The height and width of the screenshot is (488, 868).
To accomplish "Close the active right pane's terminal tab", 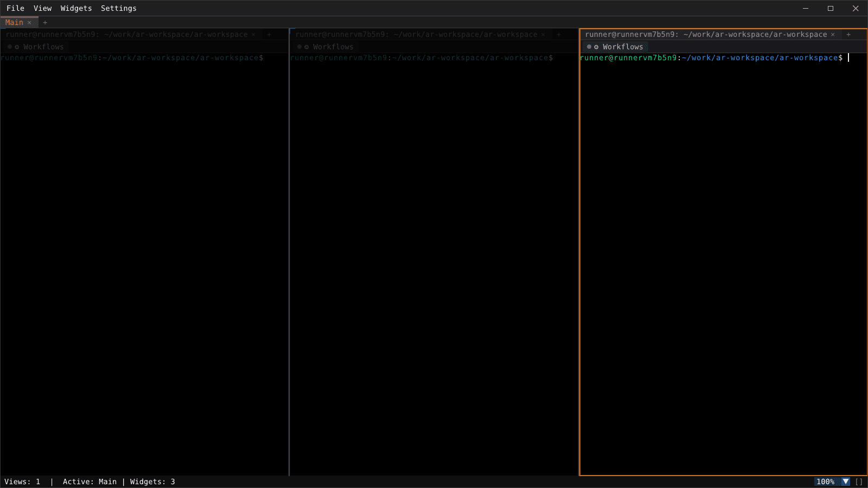I will pyautogui.click(x=833, y=34).
